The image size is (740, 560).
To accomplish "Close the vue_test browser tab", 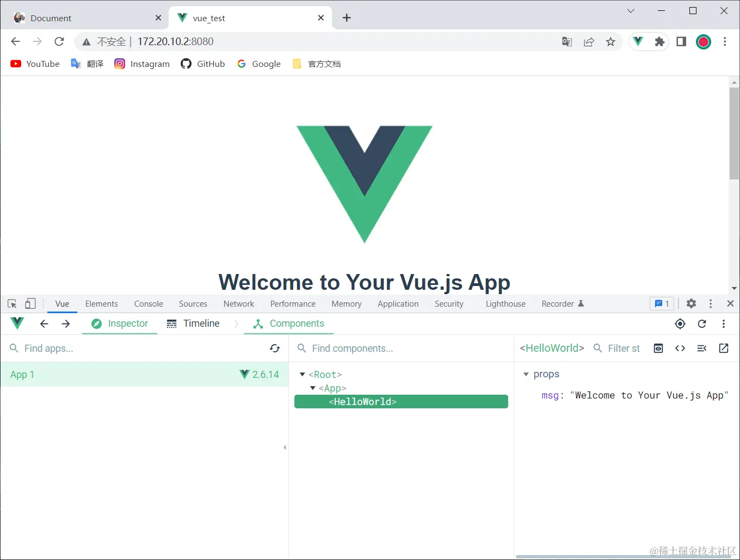I will [x=321, y=18].
